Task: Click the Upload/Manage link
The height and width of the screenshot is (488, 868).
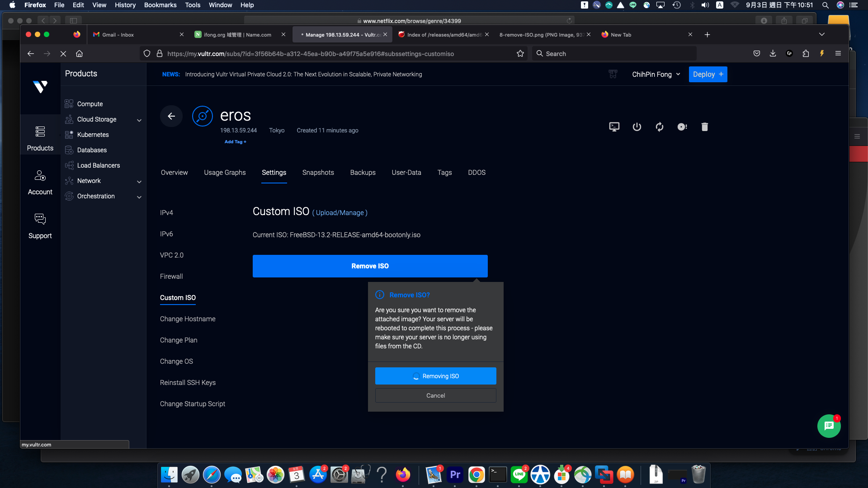Action: [x=340, y=213]
